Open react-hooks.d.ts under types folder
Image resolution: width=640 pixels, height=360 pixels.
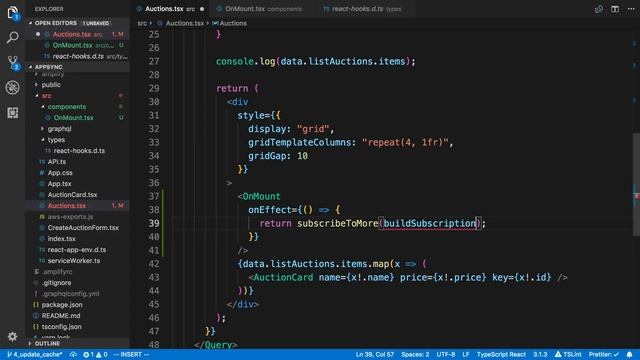point(79,151)
